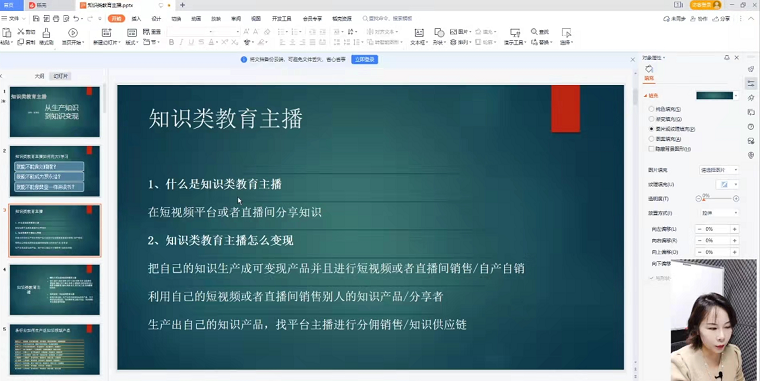Screen dimensions: 760x381
Task: Click the blue login button in notification bar
Action: tap(365, 59)
